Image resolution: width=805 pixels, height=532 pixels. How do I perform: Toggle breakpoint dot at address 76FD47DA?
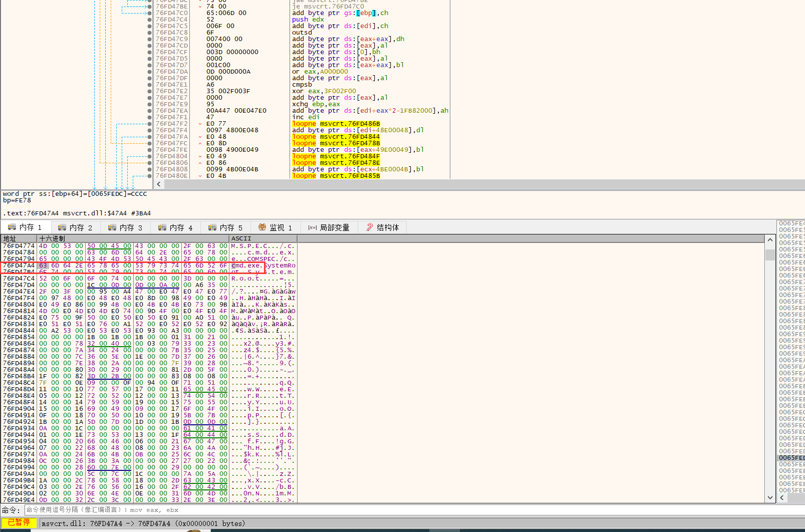(x=149, y=72)
